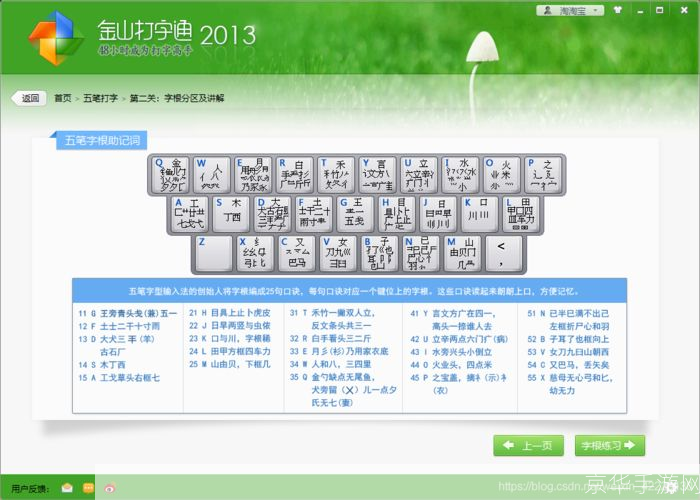Go to 首页 in the breadcrumb
Image resolution: width=700 pixels, height=500 pixels.
62,98
